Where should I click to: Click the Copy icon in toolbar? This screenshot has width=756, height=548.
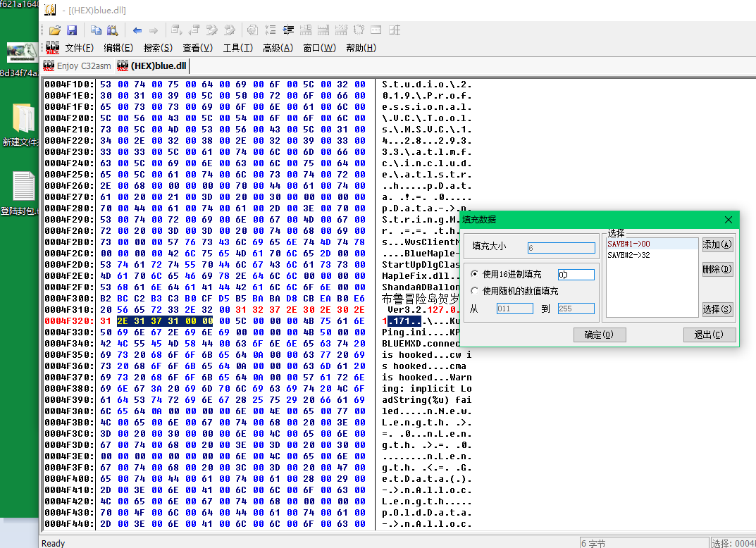(96, 30)
